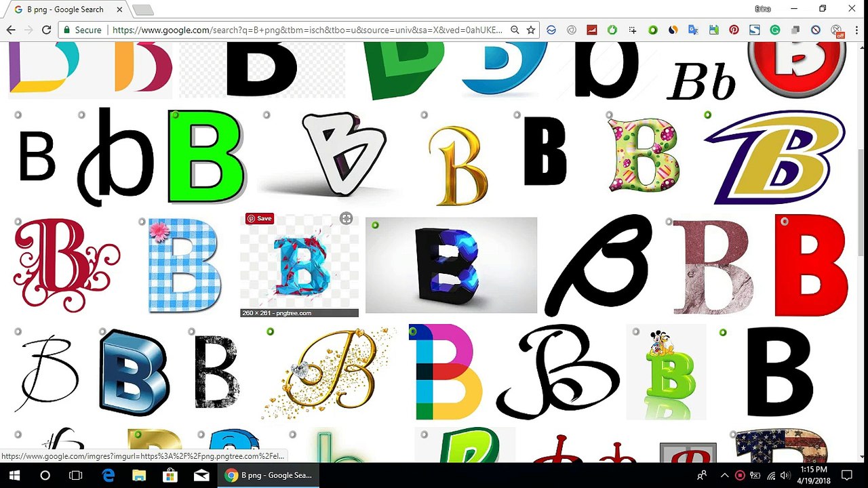The image size is (868, 488).
Task: Go back to the previous page
Action: point(11,30)
